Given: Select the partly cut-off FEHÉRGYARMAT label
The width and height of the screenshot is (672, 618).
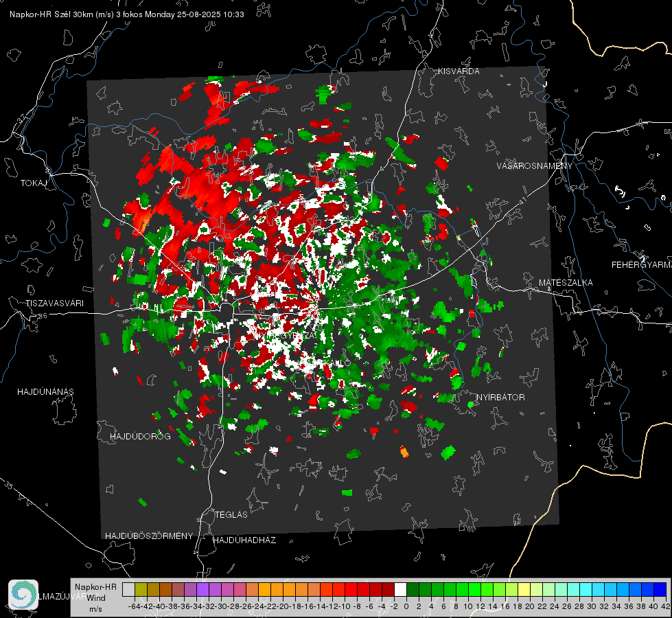Looking at the screenshot, I should 641,264.
